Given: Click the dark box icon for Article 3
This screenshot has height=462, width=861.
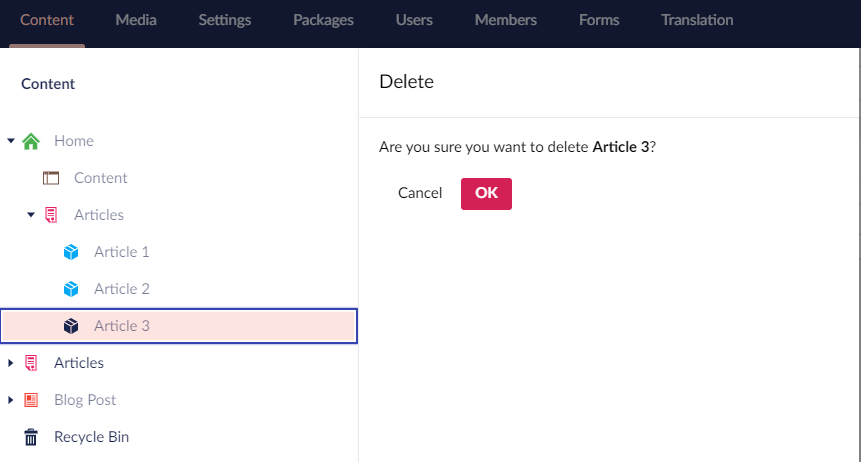Looking at the screenshot, I should 71,326.
